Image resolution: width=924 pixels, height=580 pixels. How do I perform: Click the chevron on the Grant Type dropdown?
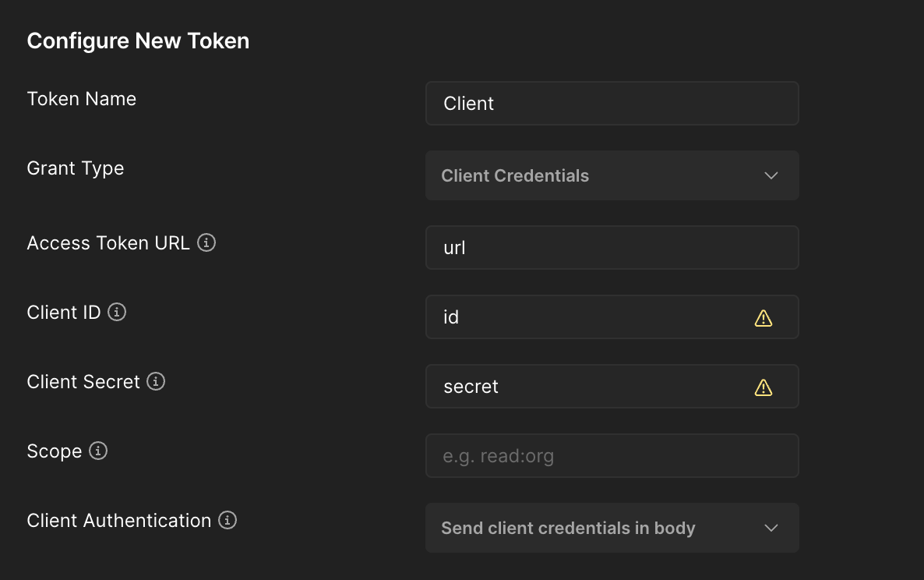pos(771,175)
